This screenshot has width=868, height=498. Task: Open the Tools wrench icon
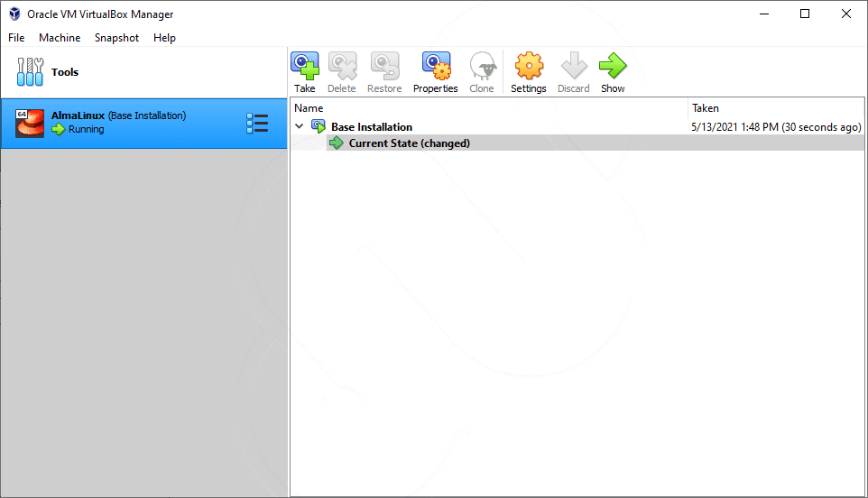(x=30, y=72)
